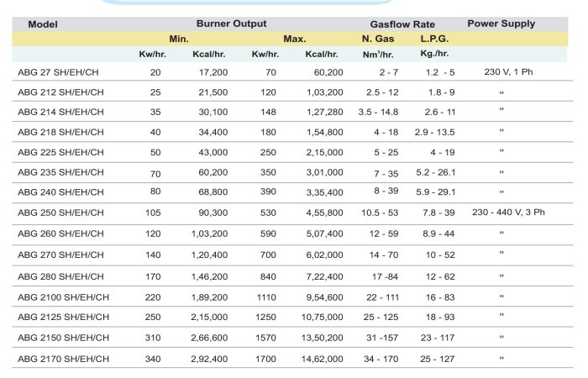Select the 1700 Kw/hr max value
The height and width of the screenshot is (378, 588).
[265, 359]
